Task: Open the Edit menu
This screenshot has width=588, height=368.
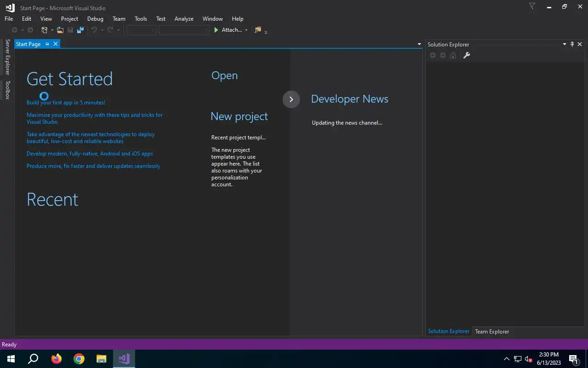Action: tap(27, 19)
